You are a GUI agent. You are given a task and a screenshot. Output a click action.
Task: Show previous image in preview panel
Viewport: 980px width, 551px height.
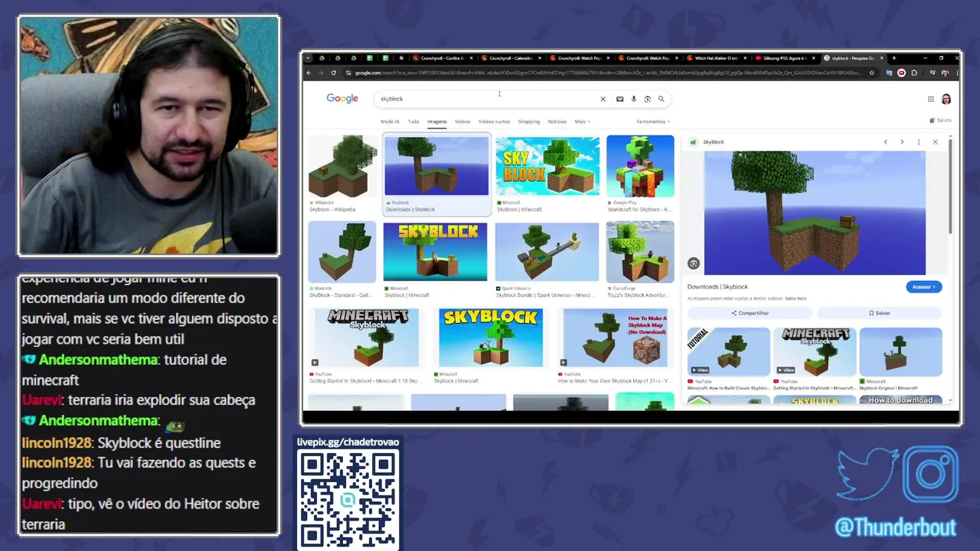pos(886,142)
